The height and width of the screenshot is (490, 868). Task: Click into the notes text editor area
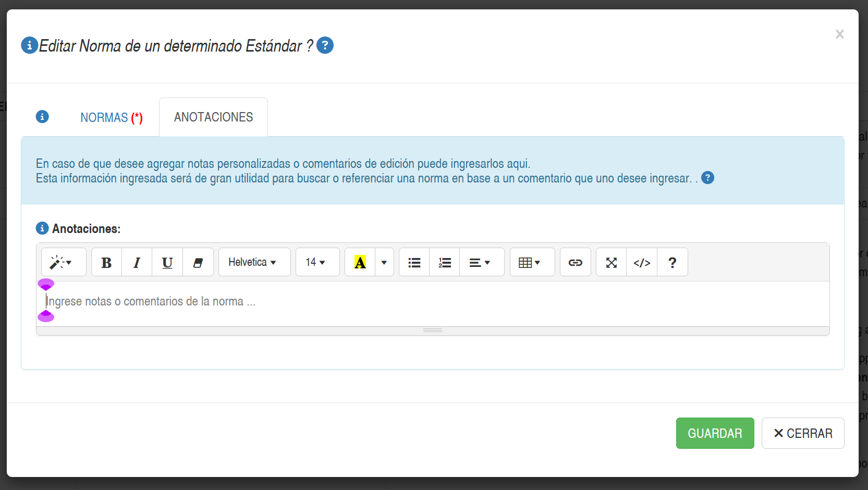(x=433, y=302)
